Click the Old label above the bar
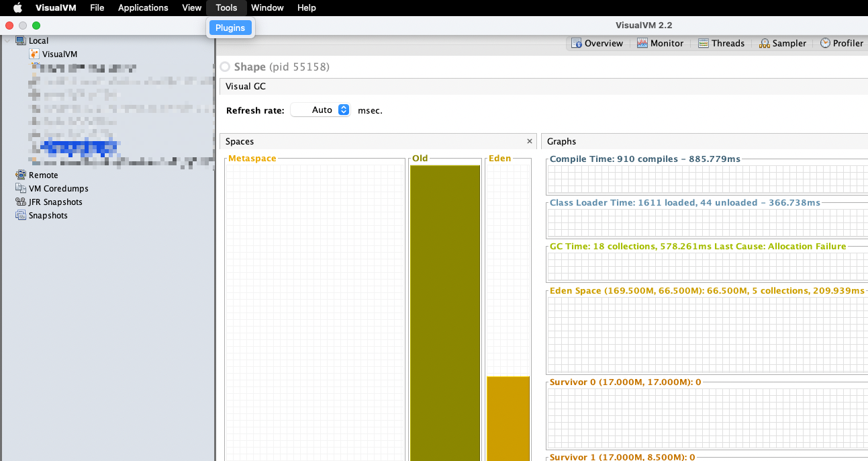This screenshot has width=868, height=461. click(420, 159)
